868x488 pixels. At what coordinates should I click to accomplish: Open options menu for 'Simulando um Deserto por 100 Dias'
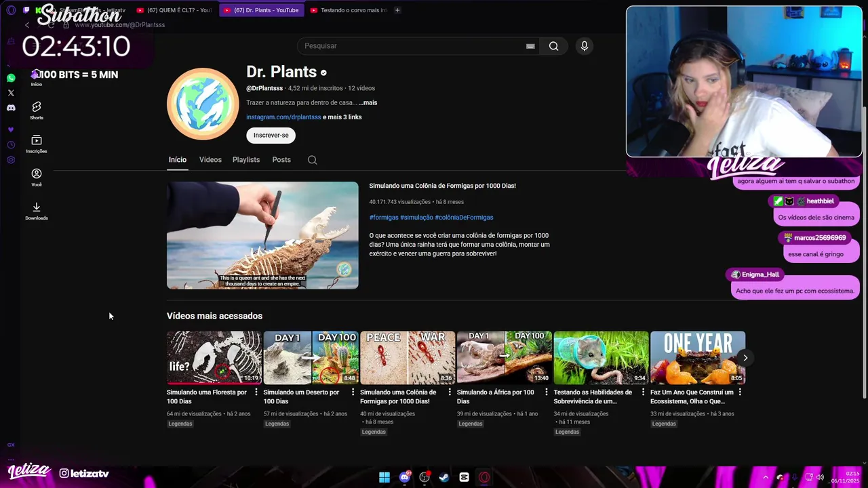coord(353,392)
